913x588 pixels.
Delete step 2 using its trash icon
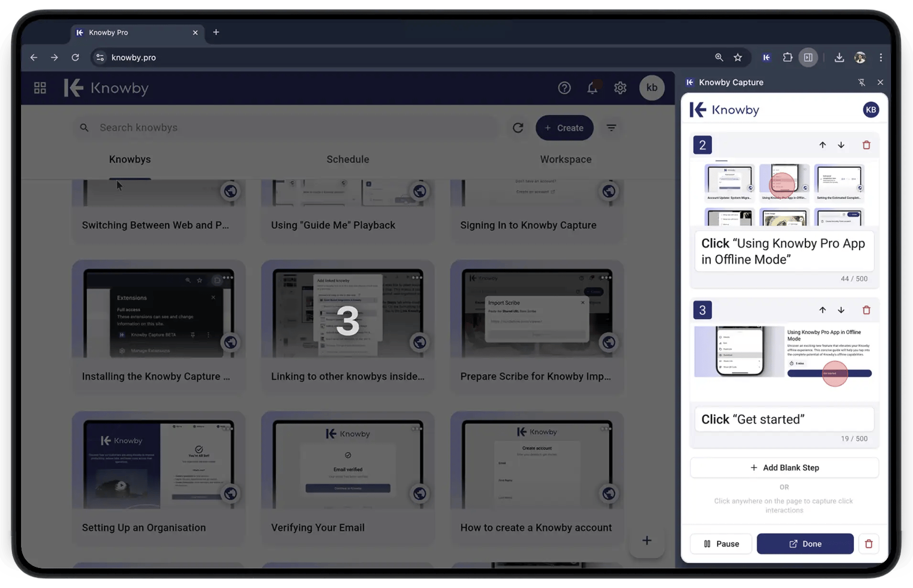(867, 145)
